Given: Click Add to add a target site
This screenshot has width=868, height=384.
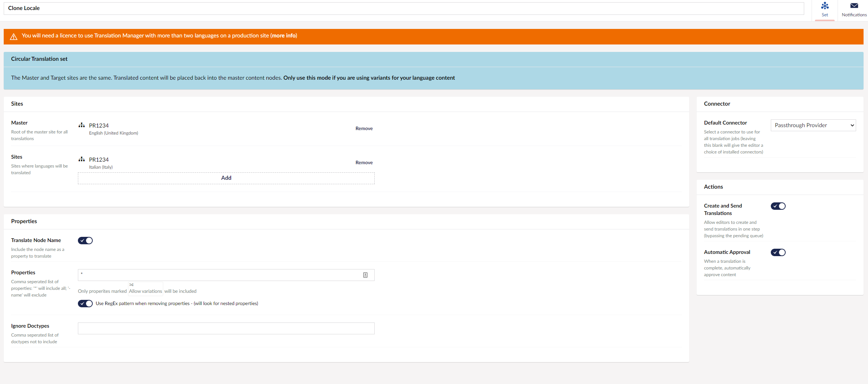Looking at the screenshot, I should tap(226, 178).
